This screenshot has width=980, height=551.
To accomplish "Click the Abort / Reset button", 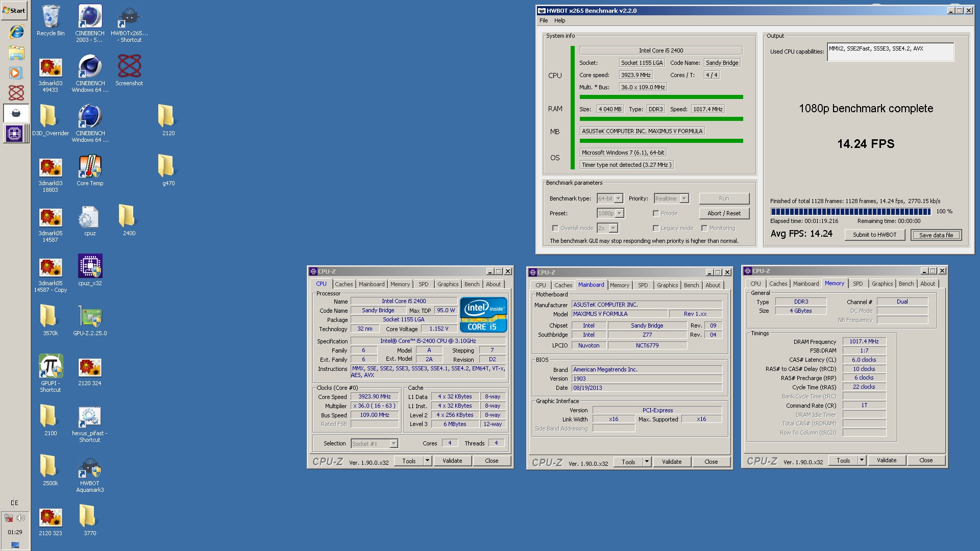I will 724,213.
